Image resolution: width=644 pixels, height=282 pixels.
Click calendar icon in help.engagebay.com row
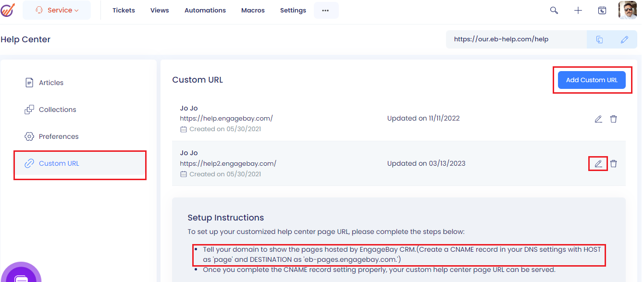click(183, 129)
